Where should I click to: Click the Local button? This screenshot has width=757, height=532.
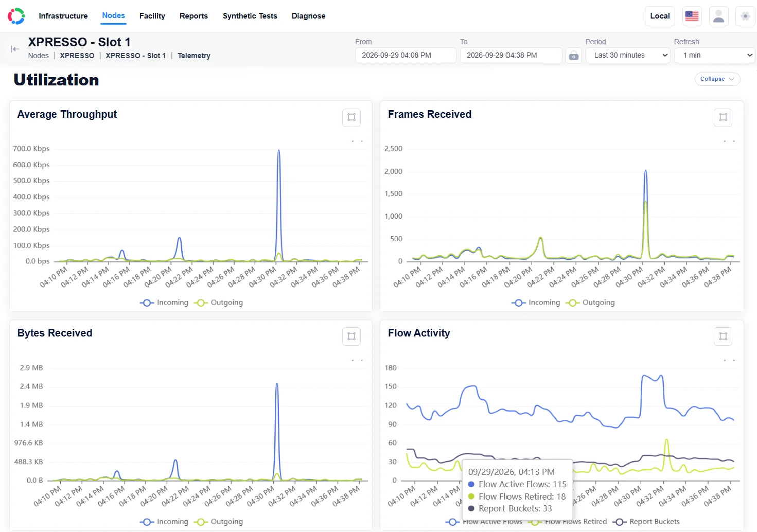660,16
